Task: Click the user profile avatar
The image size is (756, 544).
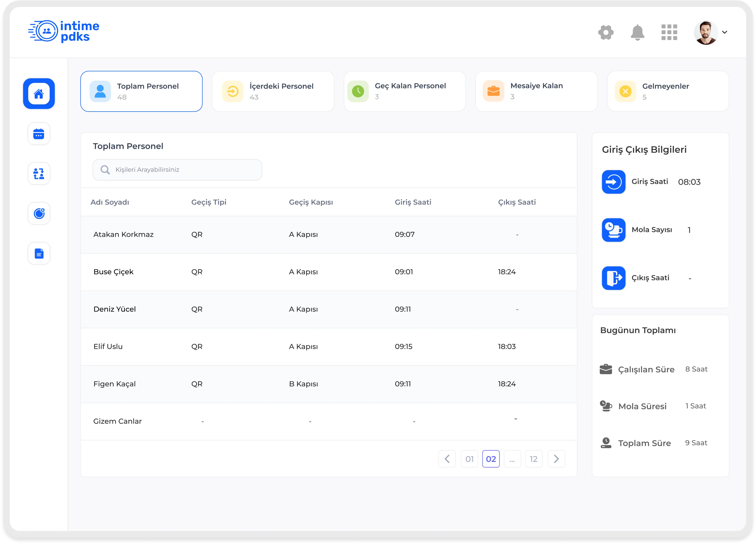Action: point(706,32)
